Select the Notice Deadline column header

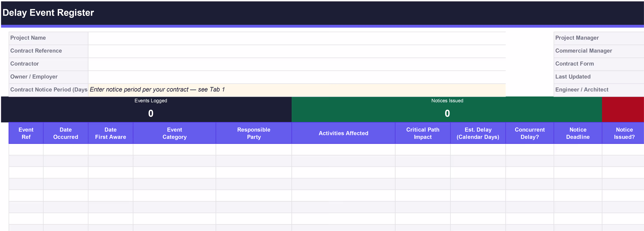(578, 133)
